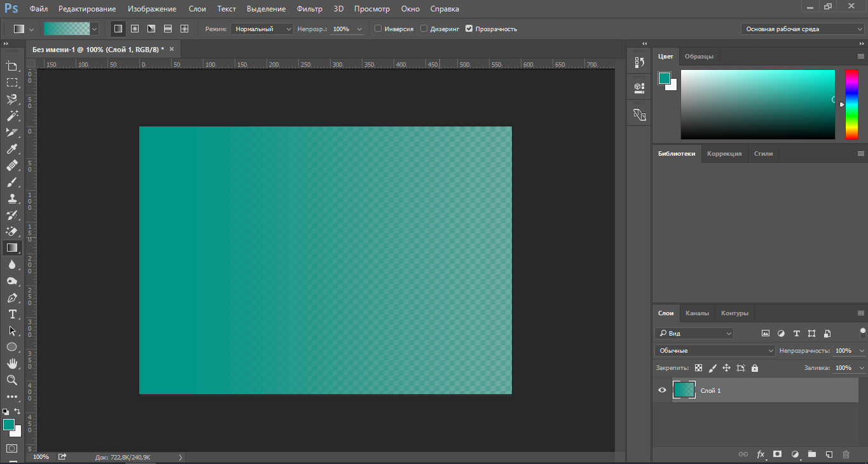Viewport: 868px width, 464px height.
Task: Choose angle gradient style
Action: [151, 29]
